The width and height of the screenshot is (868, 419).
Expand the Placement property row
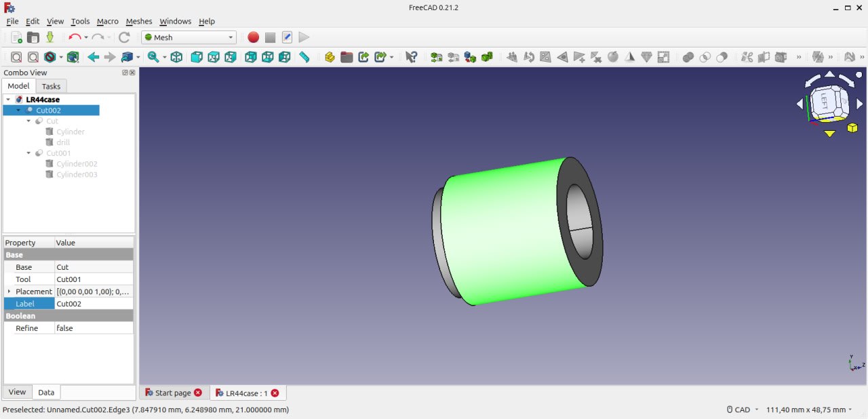(x=9, y=292)
